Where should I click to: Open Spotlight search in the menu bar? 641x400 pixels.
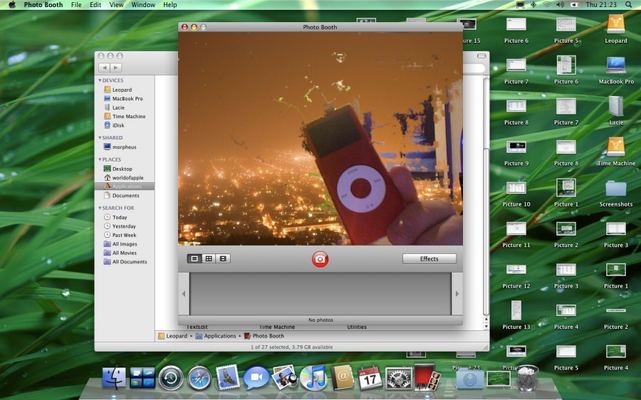[628, 5]
